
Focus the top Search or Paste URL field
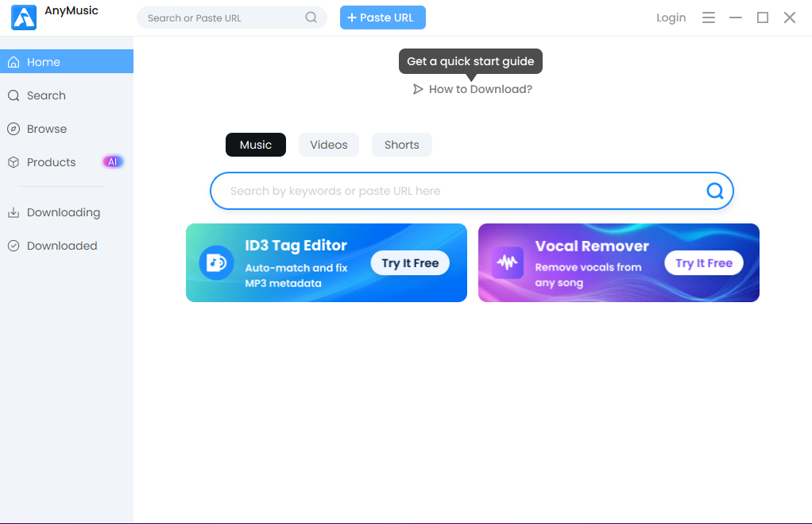[x=231, y=17]
